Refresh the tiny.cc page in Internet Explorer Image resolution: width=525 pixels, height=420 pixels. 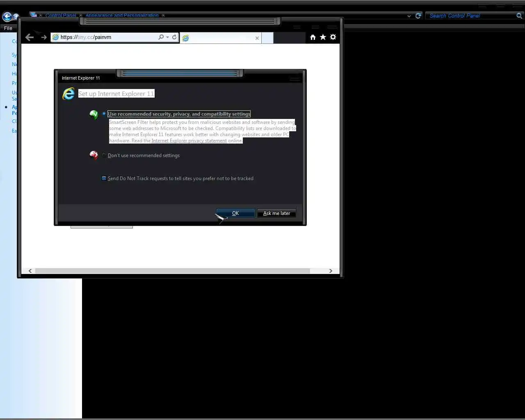coord(174,37)
